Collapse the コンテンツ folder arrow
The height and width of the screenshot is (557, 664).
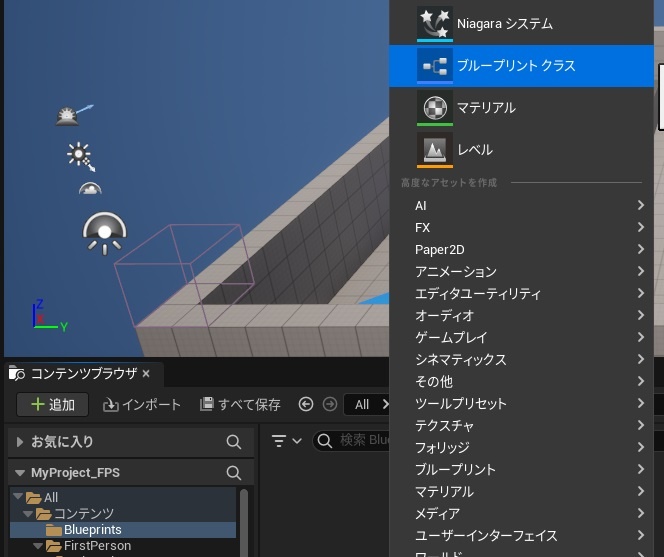[28, 514]
